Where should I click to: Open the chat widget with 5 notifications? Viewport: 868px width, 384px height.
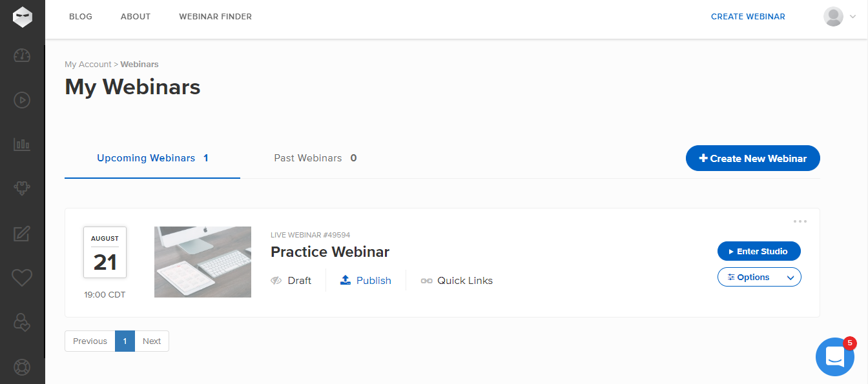pos(835,356)
